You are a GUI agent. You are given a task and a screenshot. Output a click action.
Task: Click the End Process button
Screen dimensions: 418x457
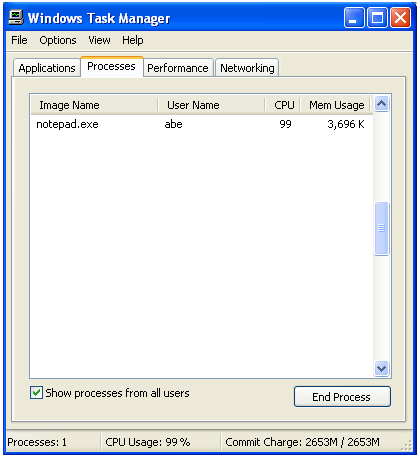[342, 397]
